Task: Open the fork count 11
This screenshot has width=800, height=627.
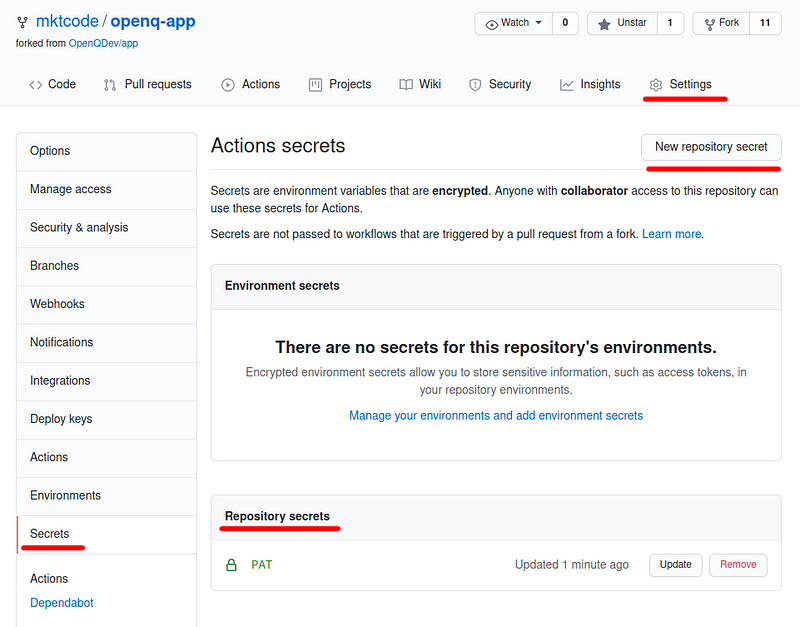Action: coord(765,23)
